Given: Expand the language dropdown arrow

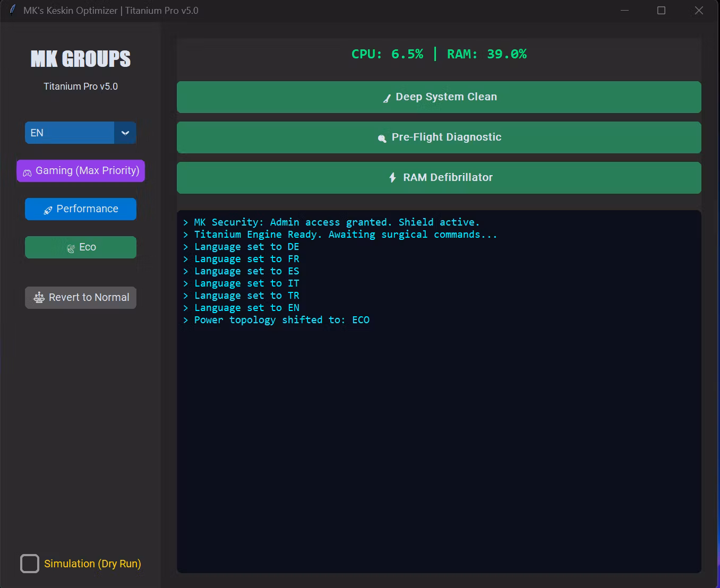Looking at the screenshot, I should pyautogui.click(x=125, y=133).
